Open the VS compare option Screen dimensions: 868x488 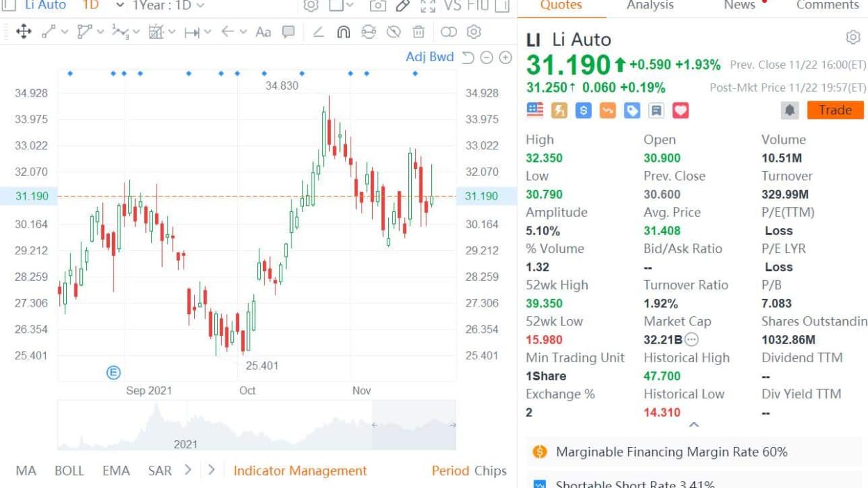tap(452, 6)
